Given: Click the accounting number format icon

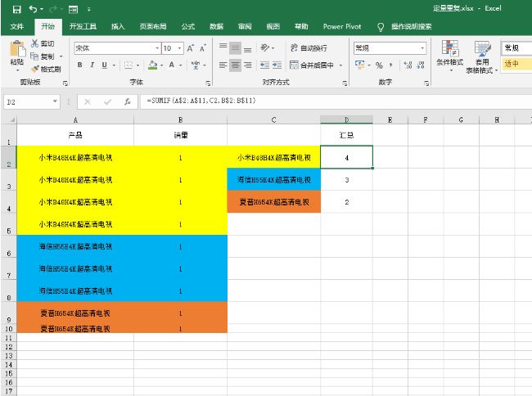Looking at the screenshot, I should [x=359, y=65].
